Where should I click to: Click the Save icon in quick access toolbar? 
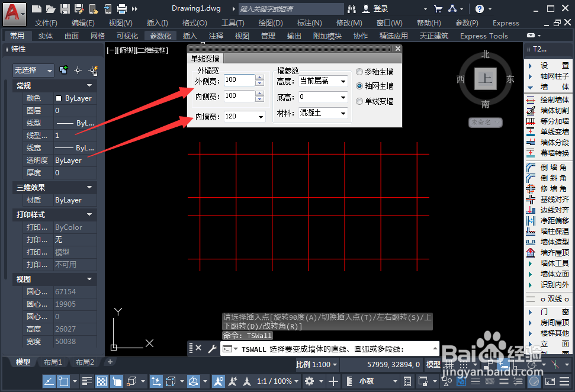(65, 8)
